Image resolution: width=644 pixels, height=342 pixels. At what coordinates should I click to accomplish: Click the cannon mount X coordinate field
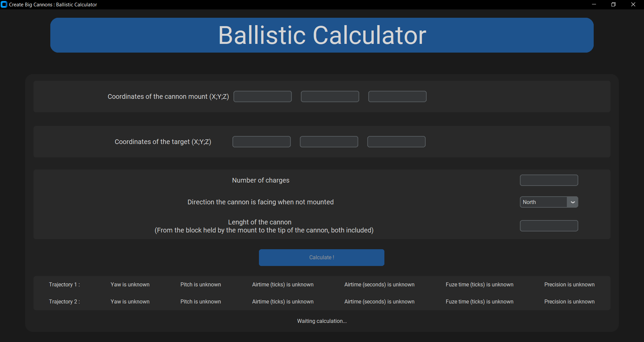pos(262,96)
